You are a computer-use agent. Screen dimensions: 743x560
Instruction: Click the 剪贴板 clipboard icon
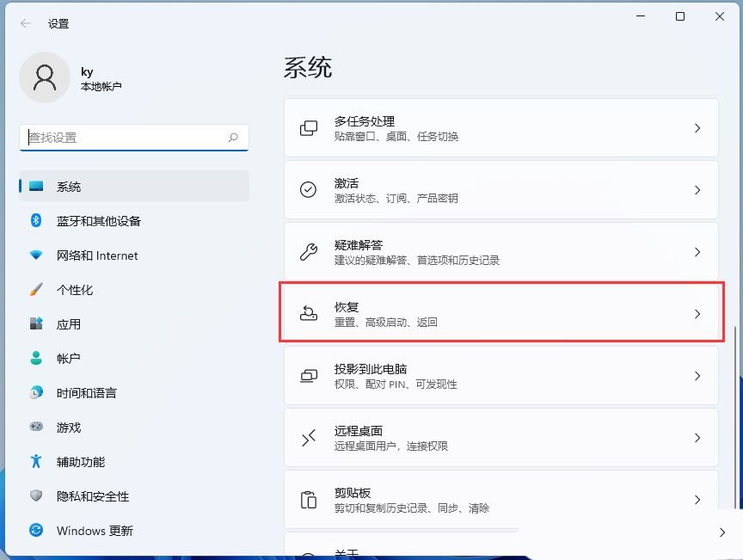[x=309, y=500]
